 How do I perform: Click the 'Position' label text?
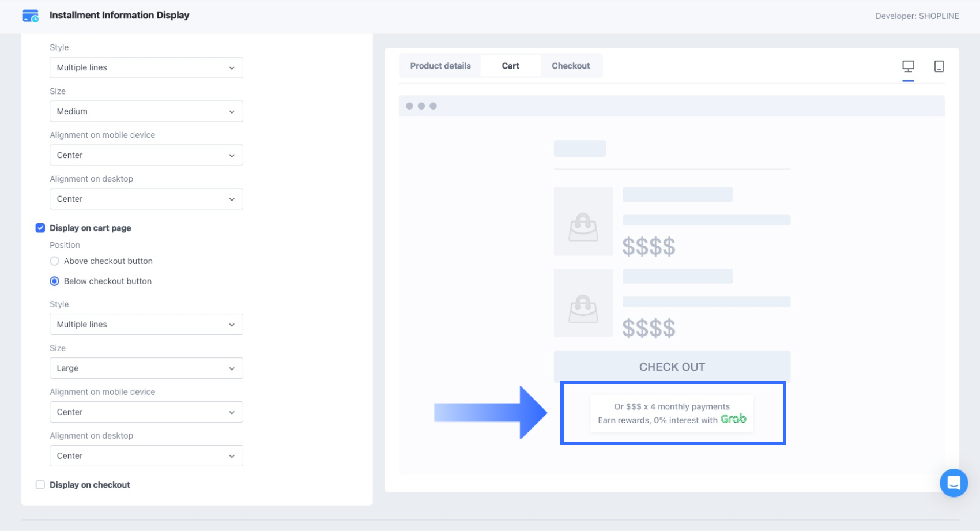click(65, 245)
